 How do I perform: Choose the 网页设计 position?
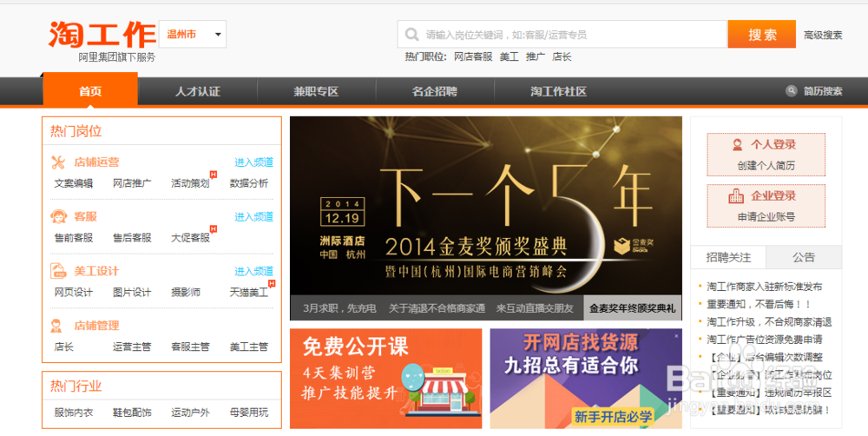point(74,292)
